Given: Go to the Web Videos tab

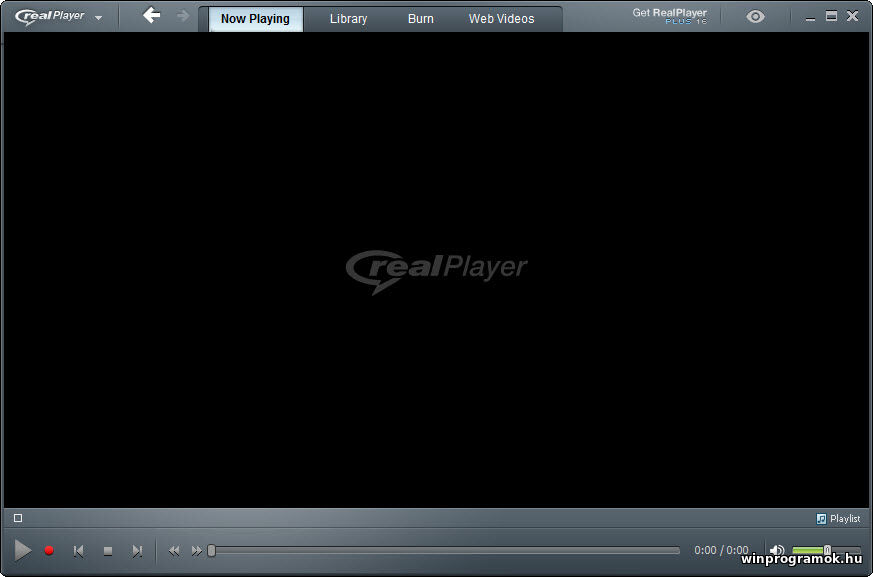Looking at the screenshot, I should [x=501, y=19].
